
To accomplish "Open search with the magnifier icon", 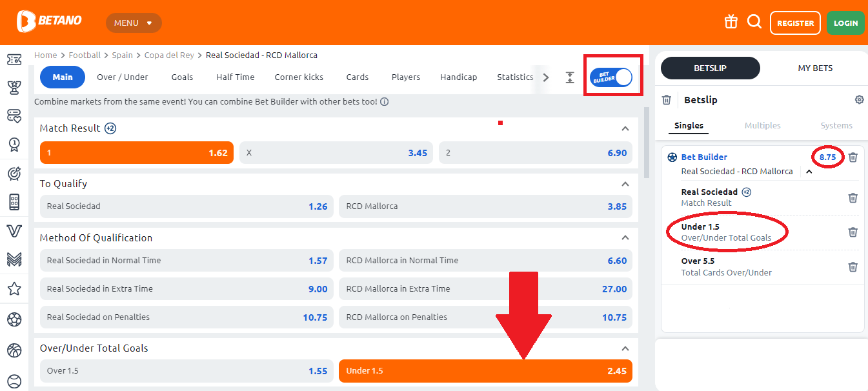I will point(754,22).
